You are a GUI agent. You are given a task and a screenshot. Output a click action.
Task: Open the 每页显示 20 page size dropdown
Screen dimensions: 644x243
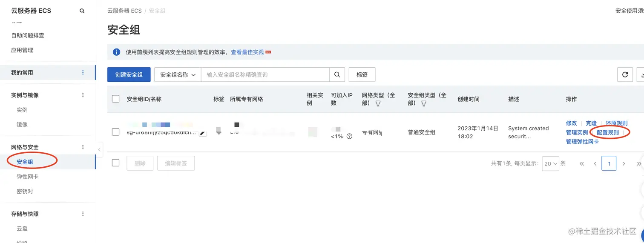point(550,163)
